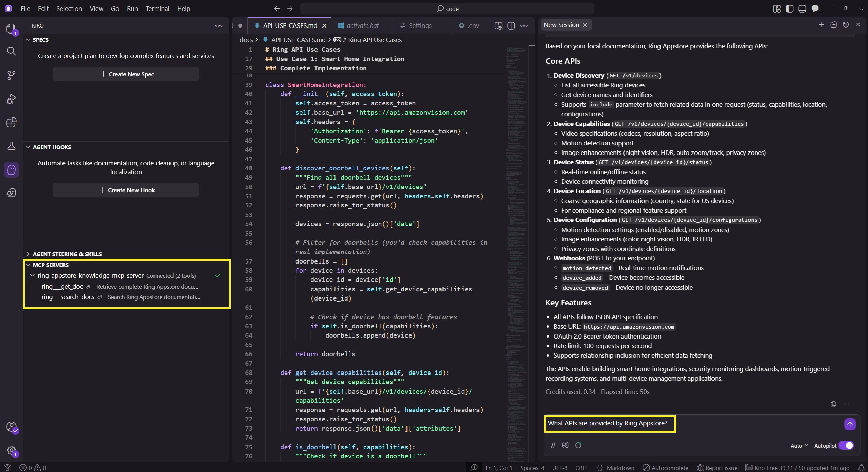This screenshot has width=868, height=472.
Task: Copy the chat response with copy icon
Action: (x=833, y=404)
